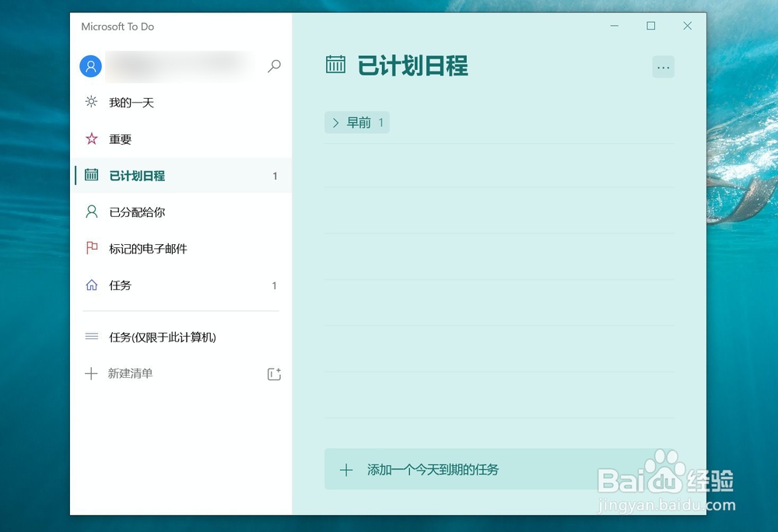The width and height of the screenshot is (778, 532).
Task: Click the Microsoft To Do title bar label
Action: [x=117, y=26]
